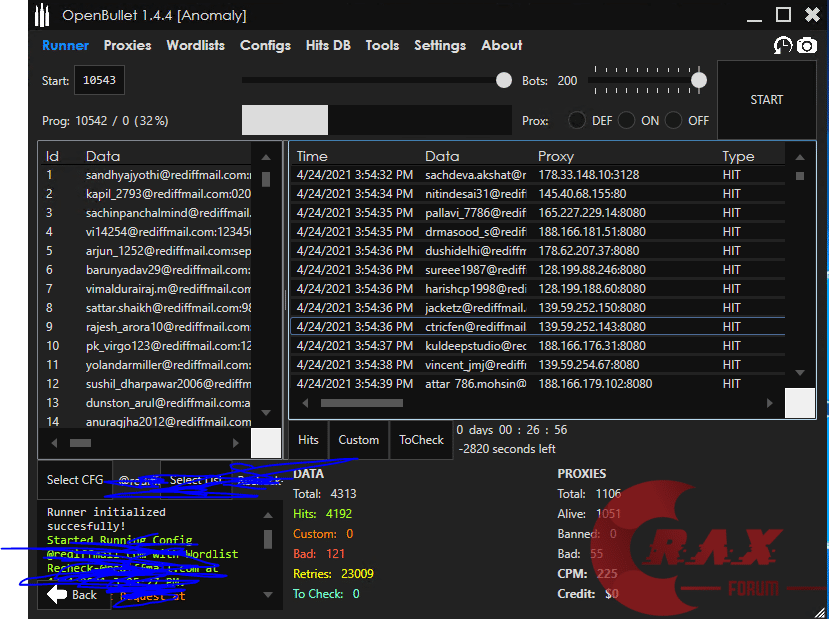
Task: Click the Bots count slider handle
Action: 699,80
